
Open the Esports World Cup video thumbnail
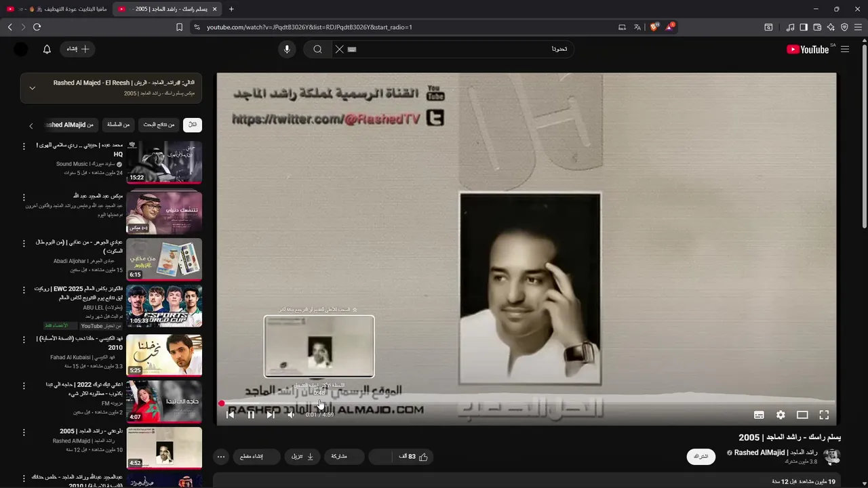tap(164, 306)
